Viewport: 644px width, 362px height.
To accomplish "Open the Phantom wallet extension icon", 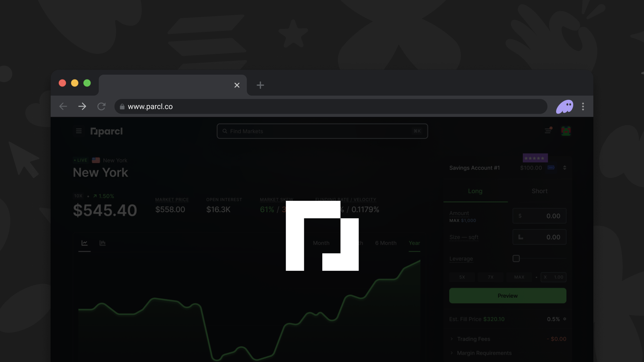I will pos(565,107).
